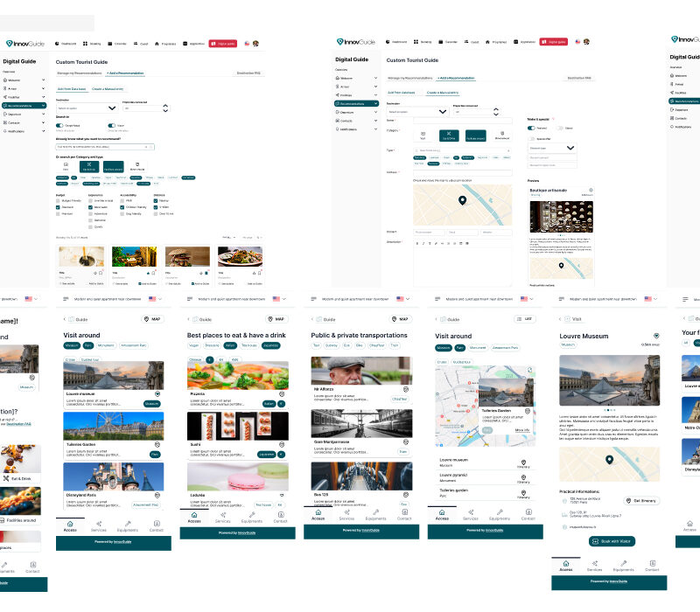Open Create a Manual entry tab in search-filters mockup
This screenshot has height=612, width=700.
coord(108,89)
